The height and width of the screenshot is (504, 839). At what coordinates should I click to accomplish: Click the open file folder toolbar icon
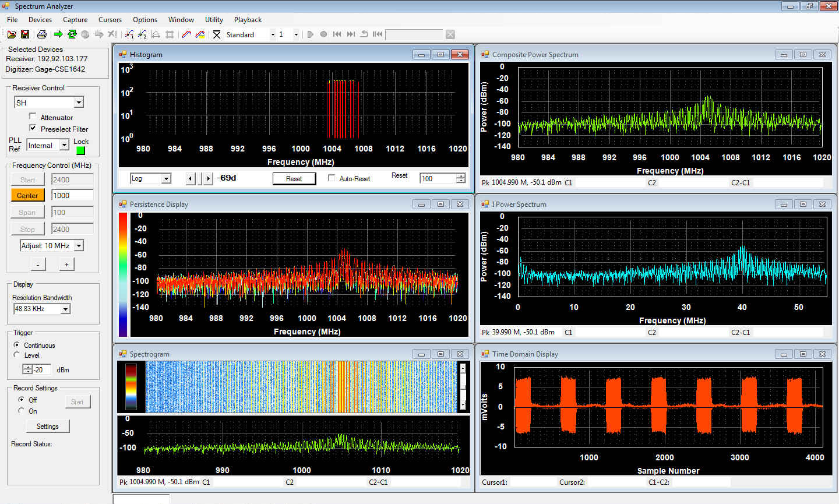click(11, 34)
